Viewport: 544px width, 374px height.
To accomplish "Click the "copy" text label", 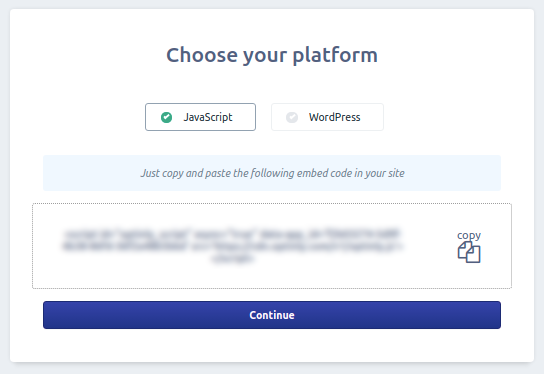I will (x=469, y=235).
